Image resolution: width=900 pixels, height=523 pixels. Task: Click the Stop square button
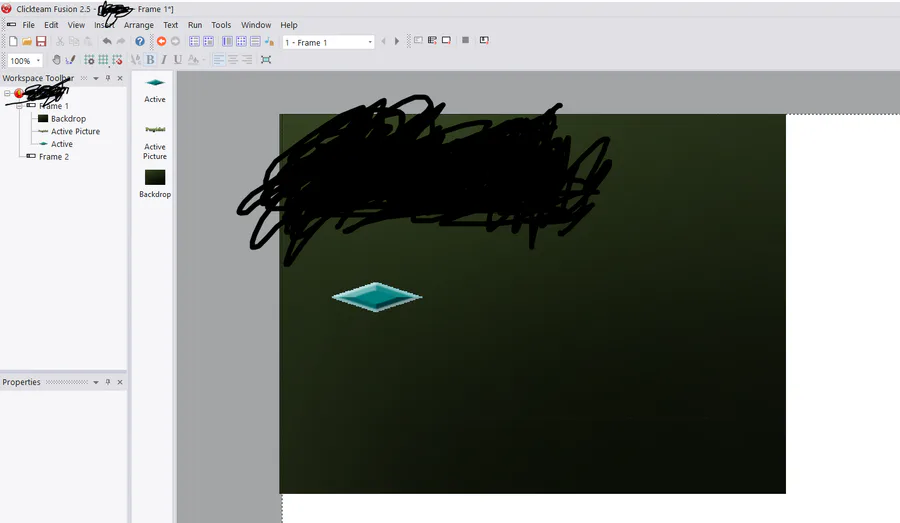click(x=465, y=40)
